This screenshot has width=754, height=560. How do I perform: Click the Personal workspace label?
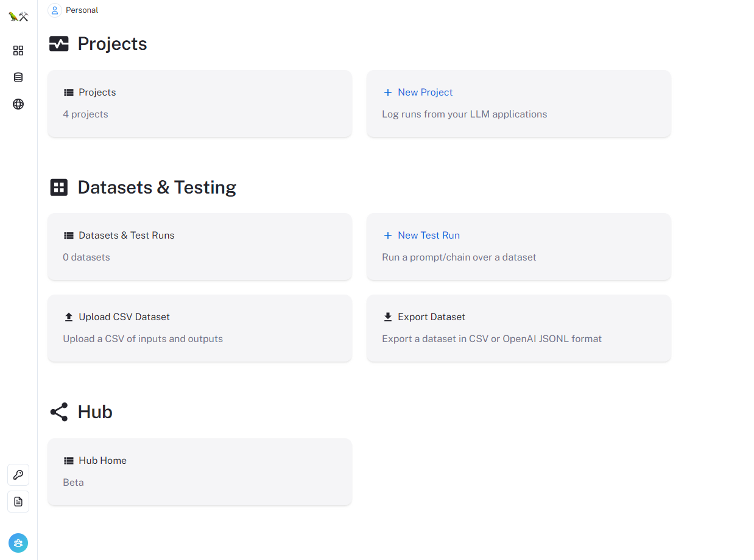82,10
